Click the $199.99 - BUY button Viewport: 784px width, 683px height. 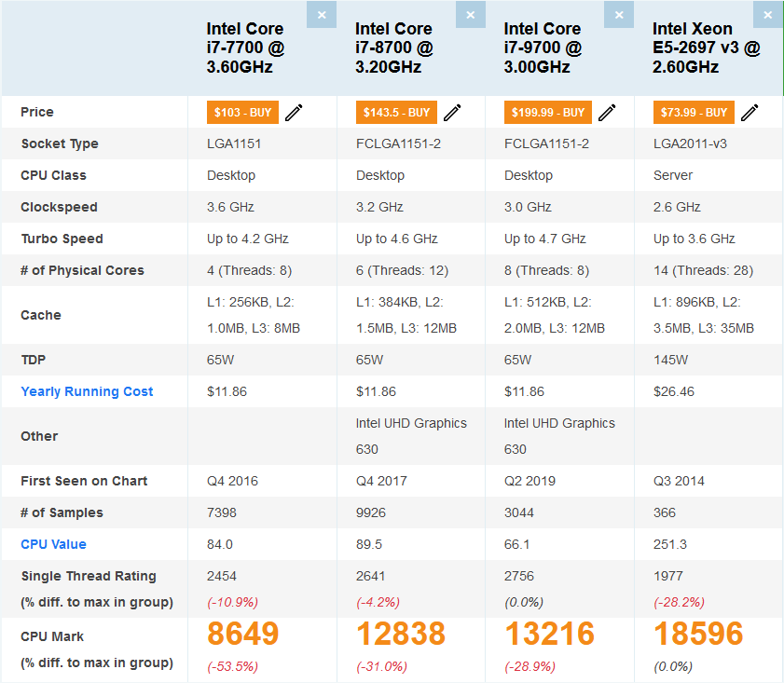[x=548, y=113]
